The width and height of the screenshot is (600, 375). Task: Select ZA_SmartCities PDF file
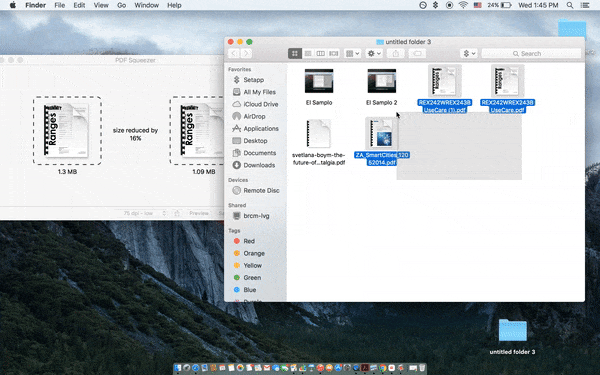coord(382,134)
